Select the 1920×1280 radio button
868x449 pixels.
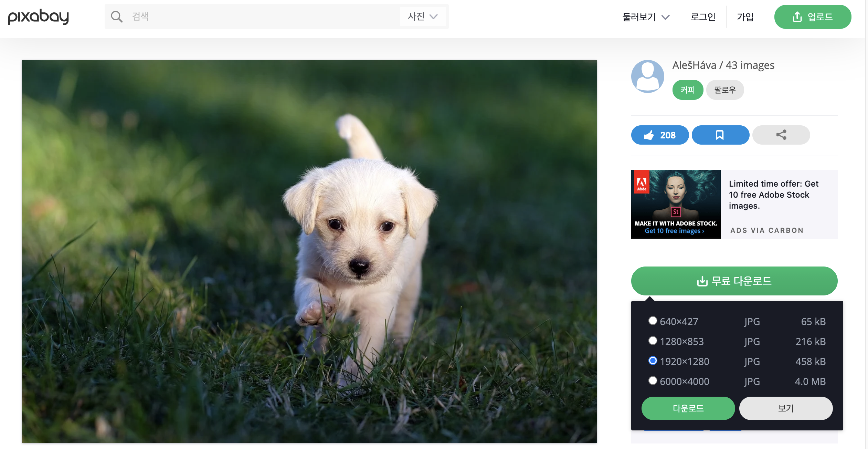[653, 361]
